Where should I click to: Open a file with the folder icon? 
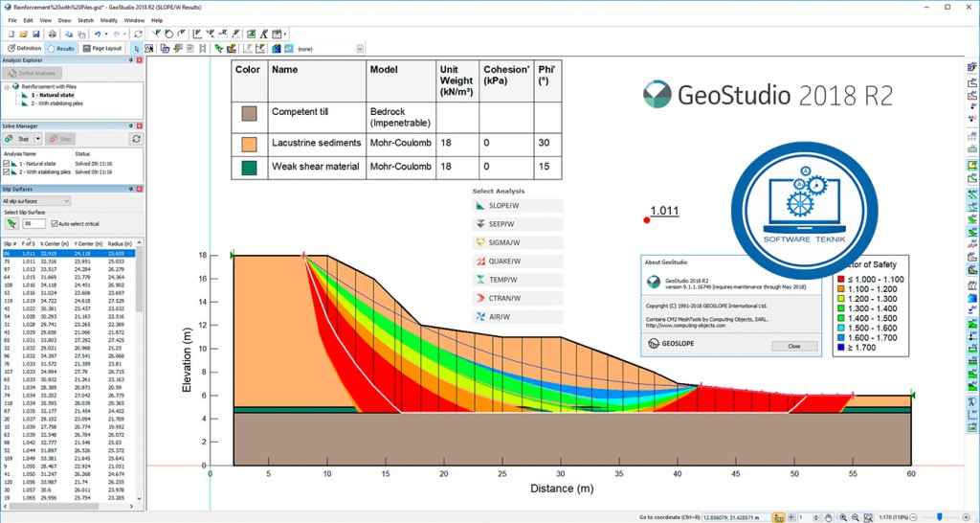23,34
